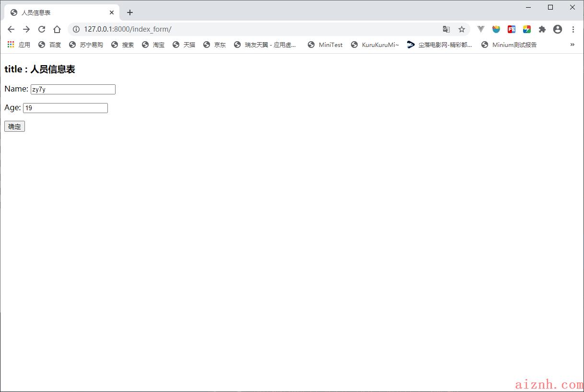The height and width of the screenshot is (392, 584).
Task: Click into the Name input field
Action: tap(73, 90)
